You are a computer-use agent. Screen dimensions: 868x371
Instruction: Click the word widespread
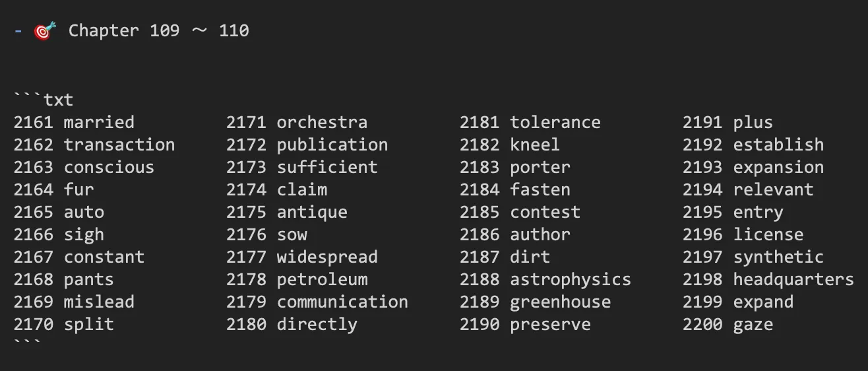327,257
